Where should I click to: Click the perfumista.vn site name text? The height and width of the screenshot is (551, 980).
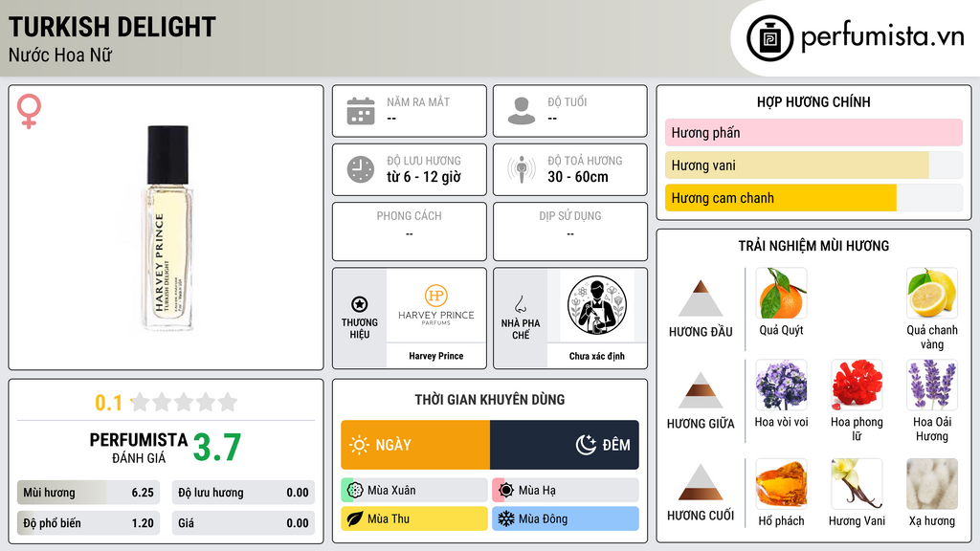tap(882, 36)
